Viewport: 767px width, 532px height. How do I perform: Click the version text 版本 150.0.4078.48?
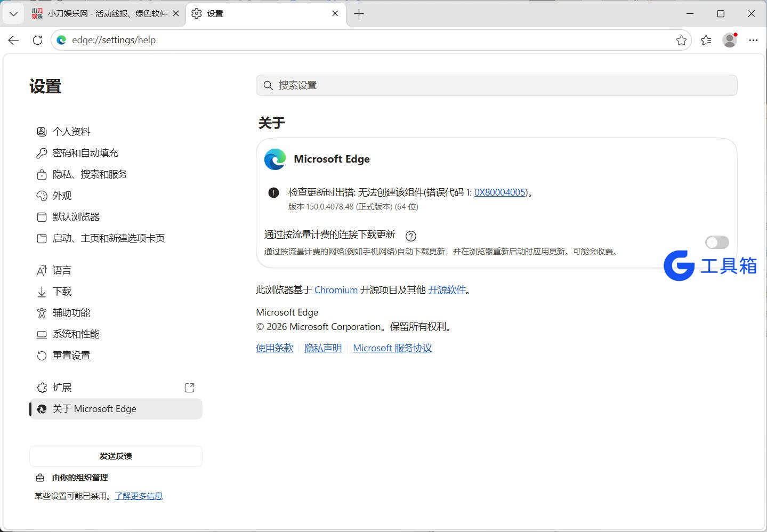[x=353, y=207]
